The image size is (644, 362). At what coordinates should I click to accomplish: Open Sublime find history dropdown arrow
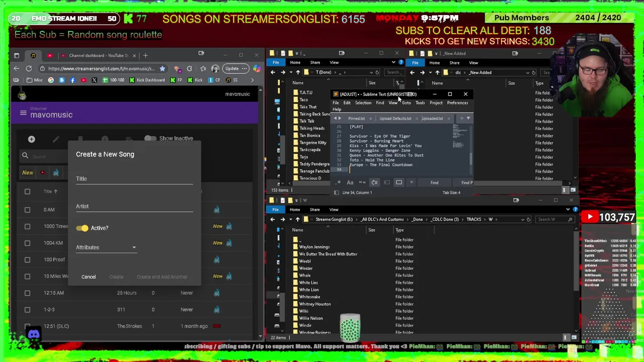point(411,183)
